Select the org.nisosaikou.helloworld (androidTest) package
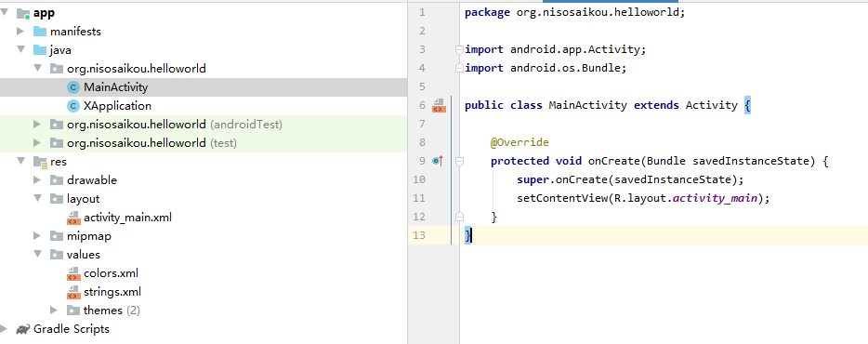 point(175,124)
